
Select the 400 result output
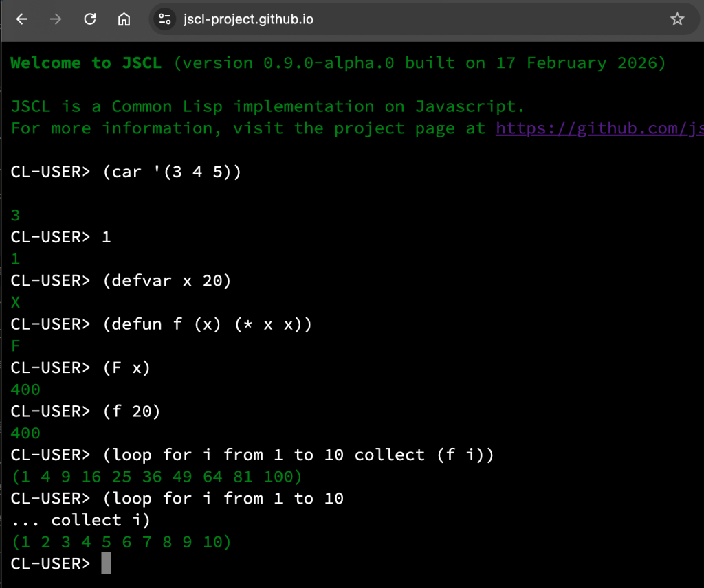pos(25,389)
